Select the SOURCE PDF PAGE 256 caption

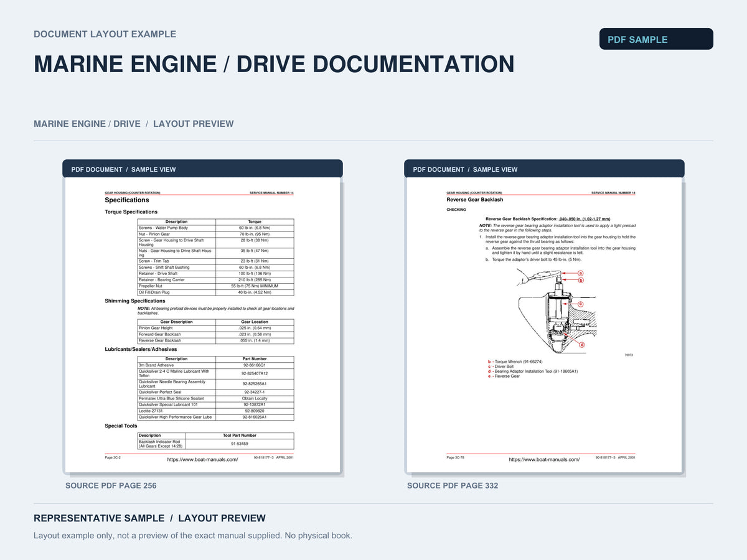pyautogui.click(x=111, y=485)
